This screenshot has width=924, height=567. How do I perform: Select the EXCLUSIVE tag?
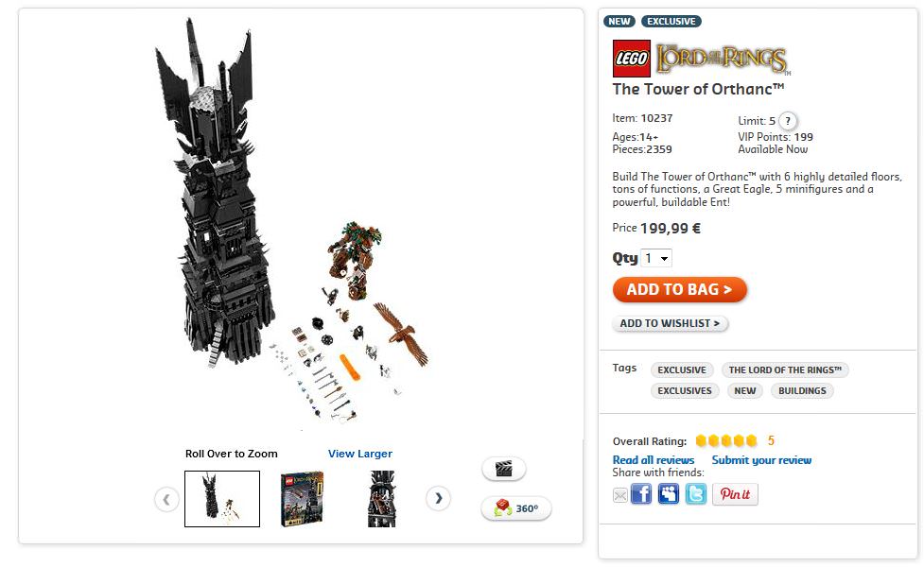click(682, 369)
